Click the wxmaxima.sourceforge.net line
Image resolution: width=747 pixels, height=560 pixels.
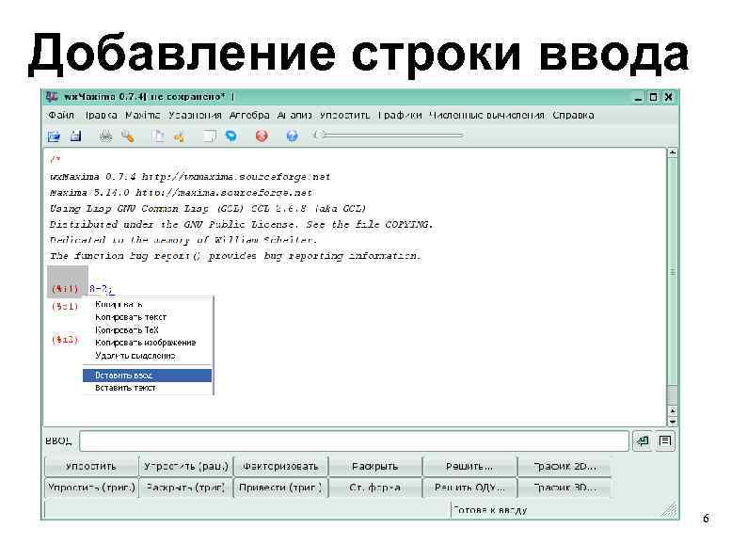[x=190, y=177]
